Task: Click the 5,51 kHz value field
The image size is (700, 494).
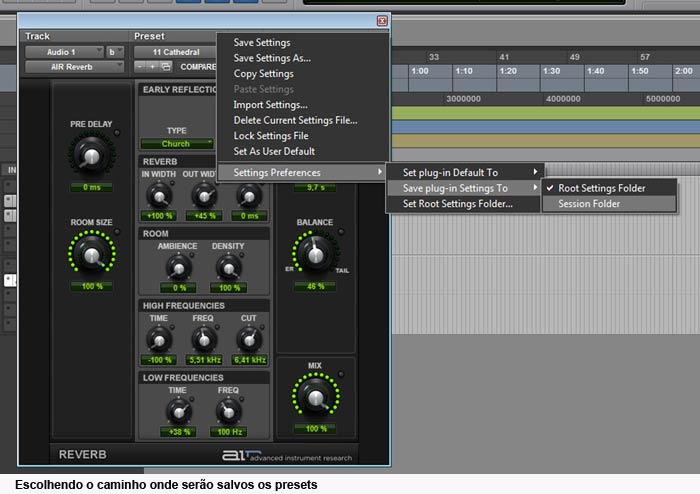Action: [x=204, y=360]
